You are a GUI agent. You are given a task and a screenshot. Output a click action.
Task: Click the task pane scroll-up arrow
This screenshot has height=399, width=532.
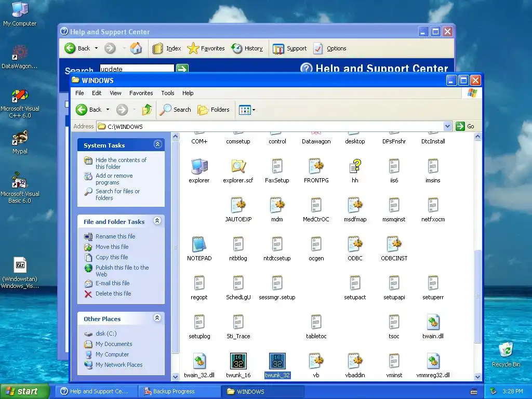tap(176, 137)
